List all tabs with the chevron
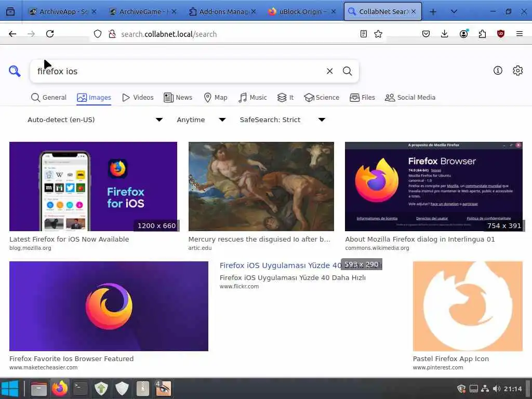 click(x=454, y=12)
